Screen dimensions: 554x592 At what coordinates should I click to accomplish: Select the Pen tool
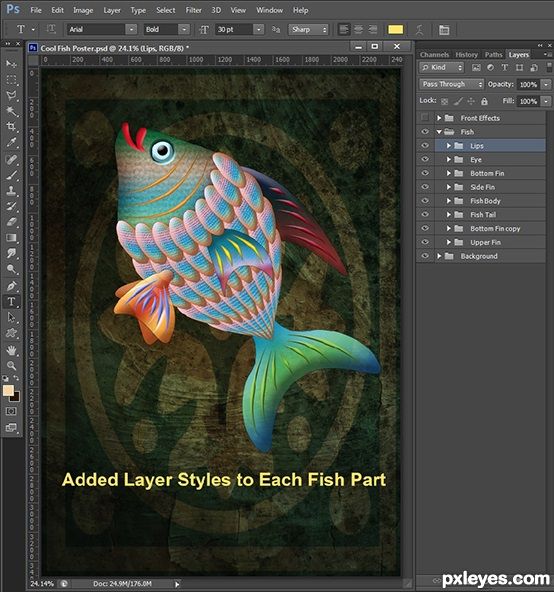[x=11, y=286]
